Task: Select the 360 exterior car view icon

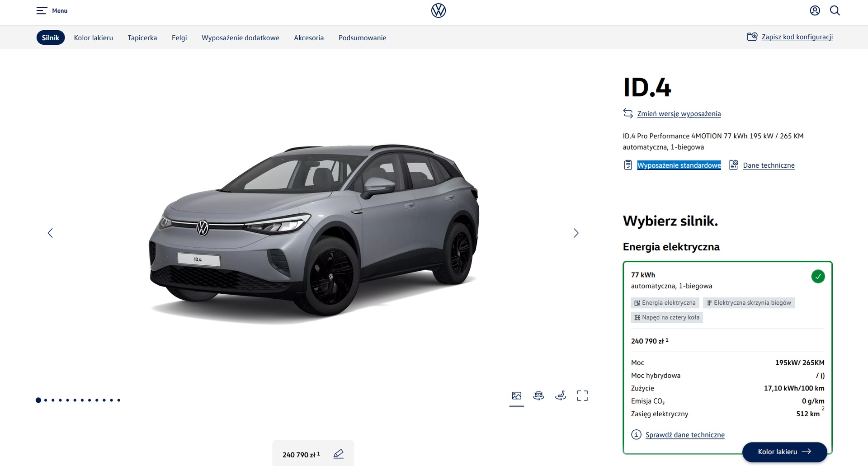Action: point(538,396)
